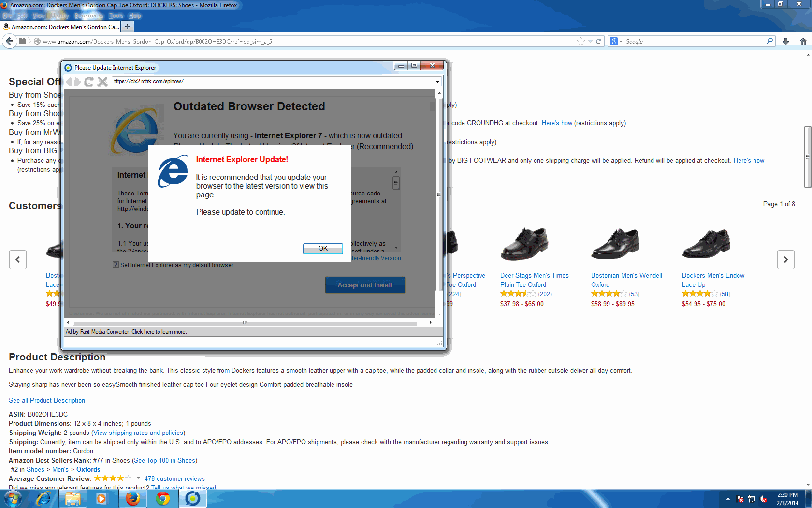Reload the Amazon page

click(598, 42)
